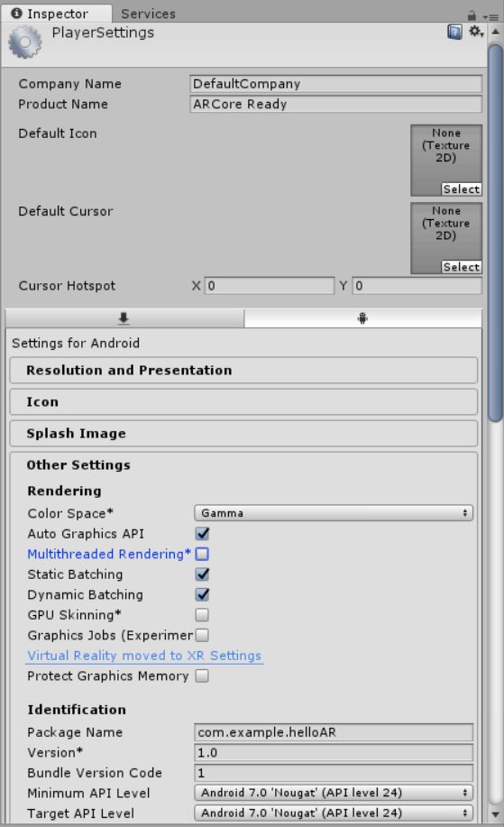Expand the Splash Image section

[243, 434]
